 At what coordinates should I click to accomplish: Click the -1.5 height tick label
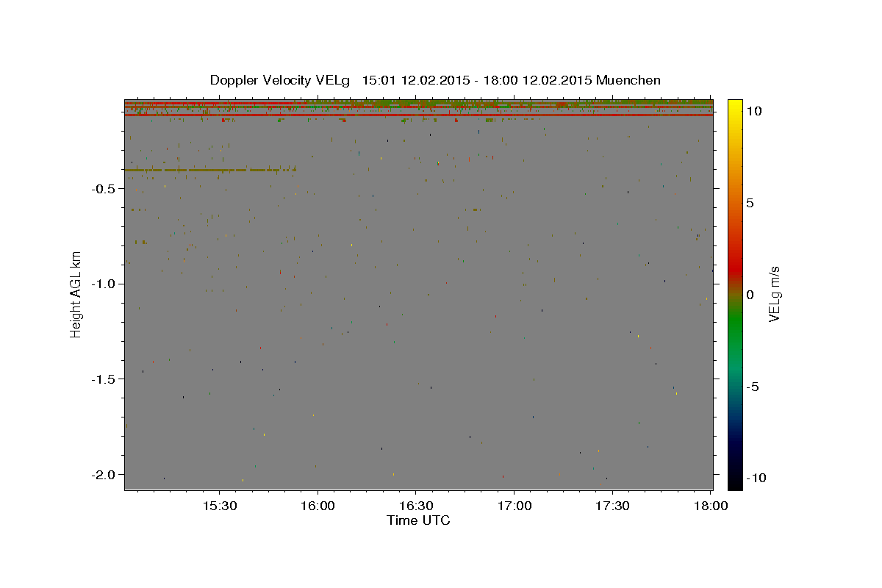coord(102,379)
